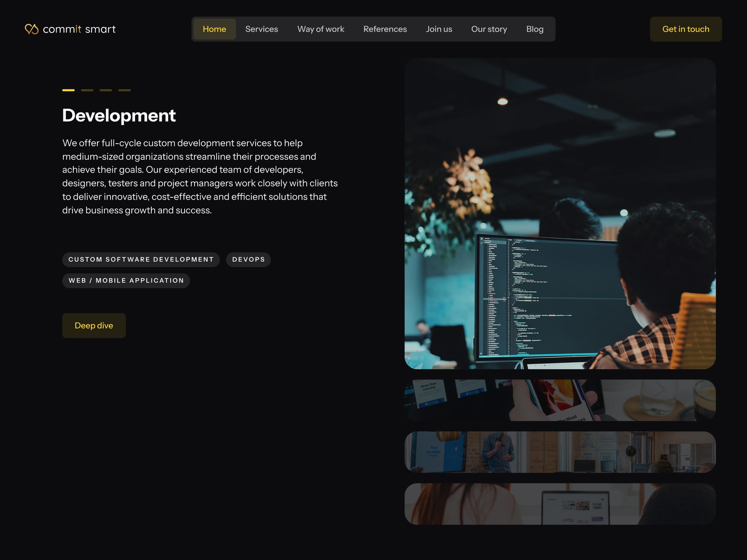Go to the Services menu item
This screenshot has height=560, width=747.
coord(262,29)
